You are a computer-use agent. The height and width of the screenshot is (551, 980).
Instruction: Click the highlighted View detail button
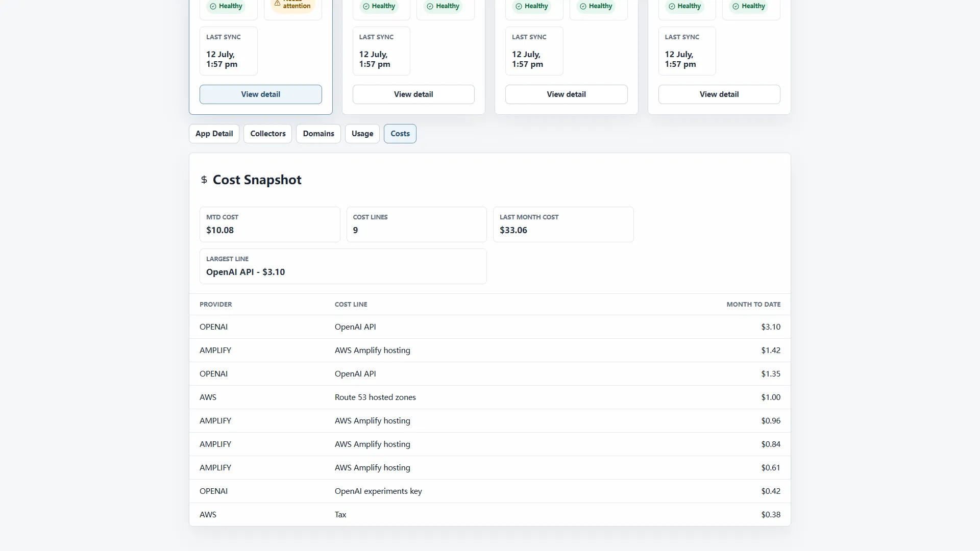pyautogui.click(x=261, y=94)
